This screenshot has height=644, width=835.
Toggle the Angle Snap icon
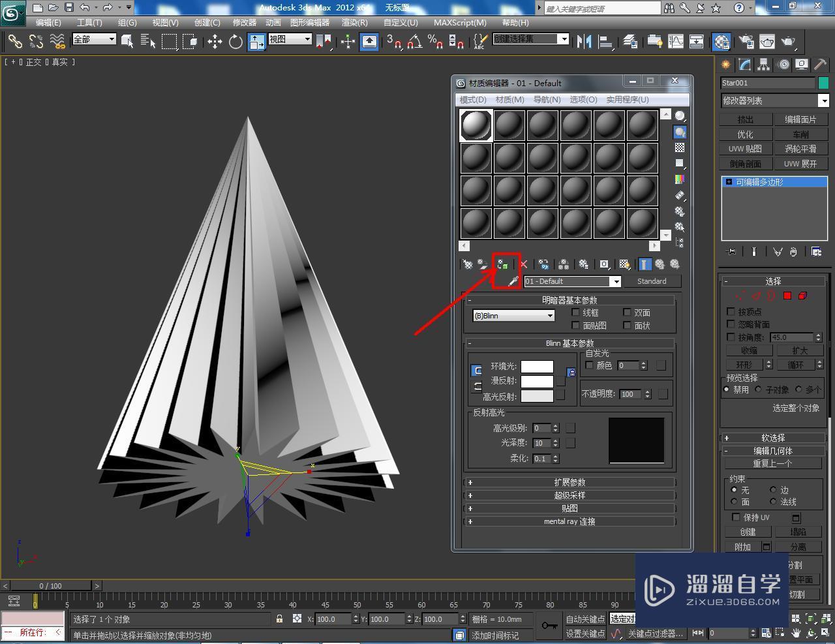[415, 42]
